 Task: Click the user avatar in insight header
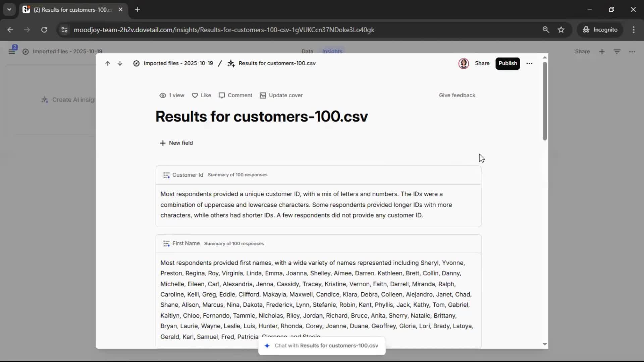pyautogui.click(x=463, y=63)
